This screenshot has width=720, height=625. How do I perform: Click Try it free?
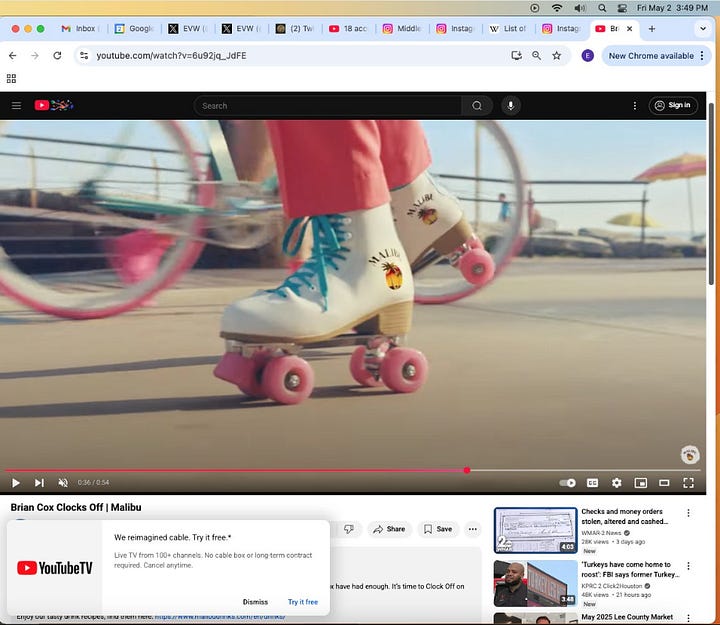(x=303, y=602)
